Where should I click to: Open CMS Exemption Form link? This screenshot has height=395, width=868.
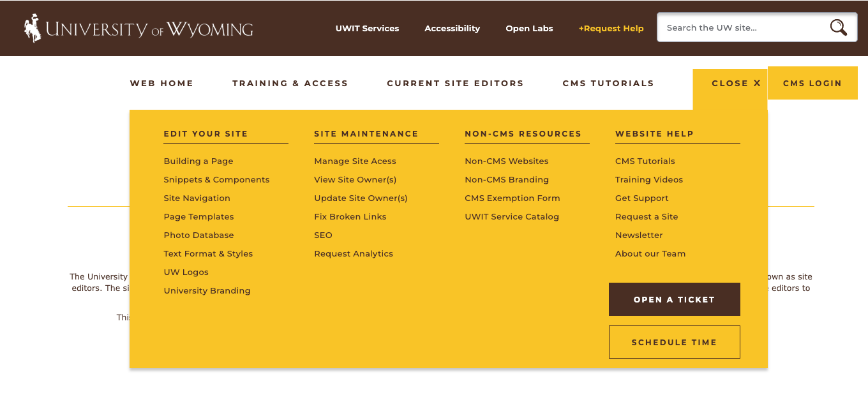pos(513,198)
